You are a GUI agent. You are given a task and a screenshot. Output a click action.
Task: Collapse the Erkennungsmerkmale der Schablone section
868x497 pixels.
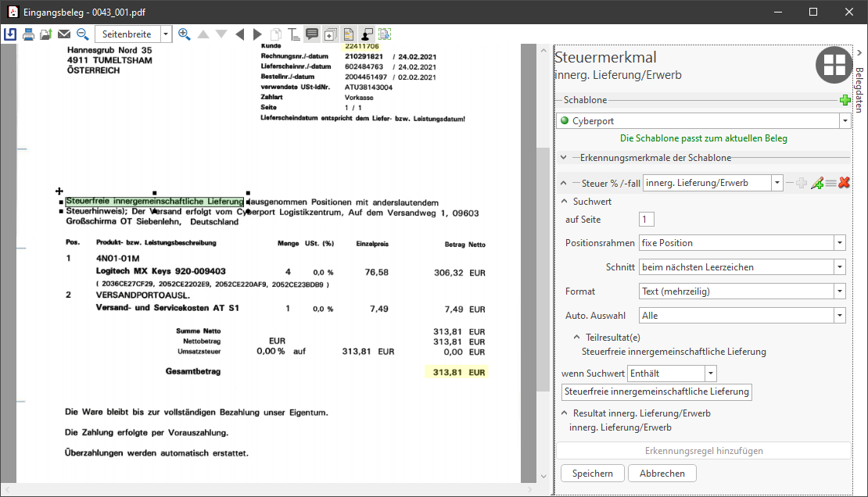tap(563, 157)
